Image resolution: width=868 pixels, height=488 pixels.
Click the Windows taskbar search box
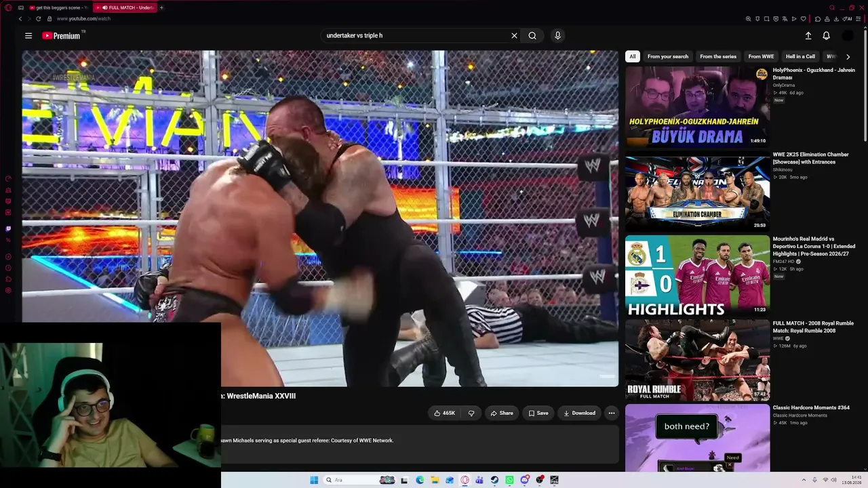(x=359, y=480)
